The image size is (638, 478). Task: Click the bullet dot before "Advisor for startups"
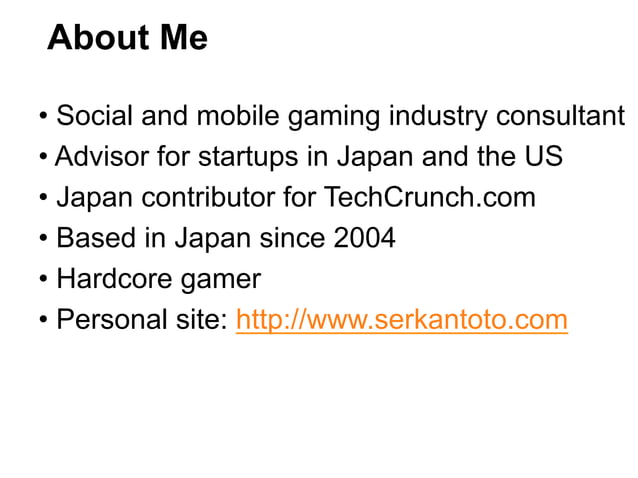pos(43,157)
